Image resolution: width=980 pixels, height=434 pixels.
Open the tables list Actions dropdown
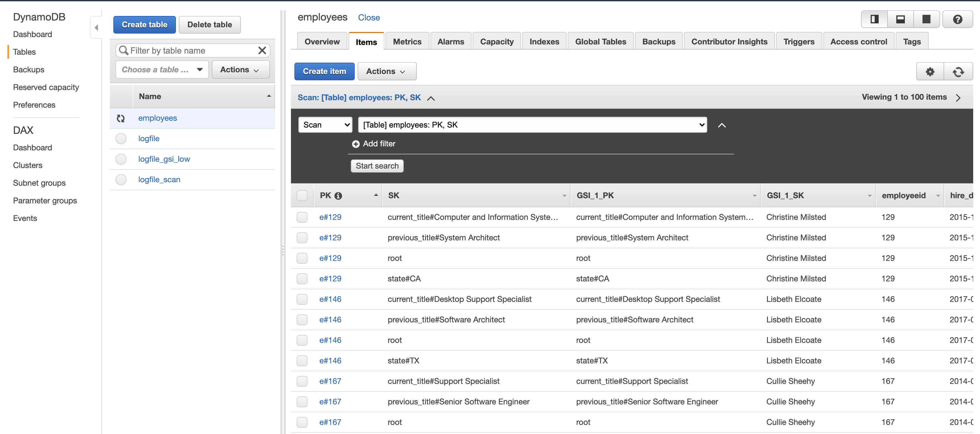click(x=240, y=69)
